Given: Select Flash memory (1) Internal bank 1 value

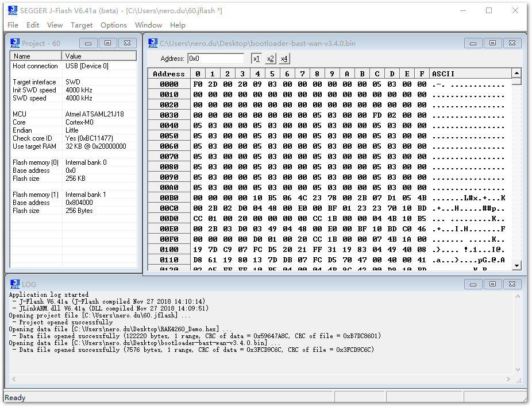Looking at the screenshot, I should tap(86, 195).
